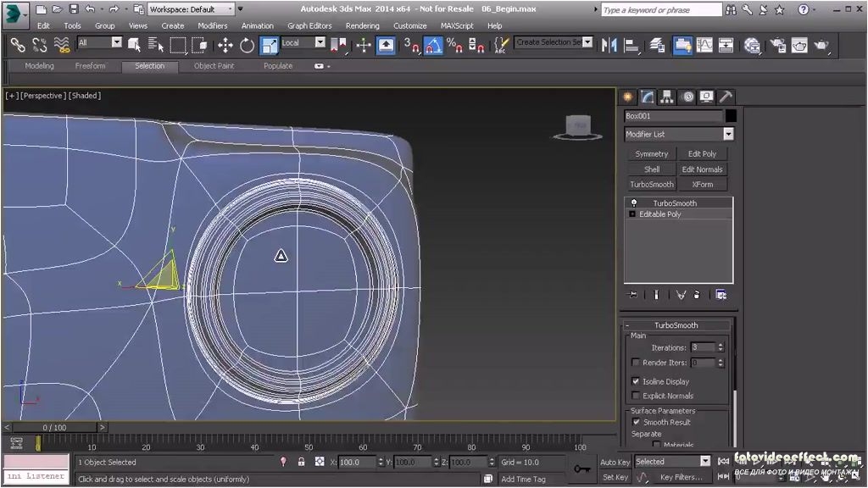Image resolution: width=868 pixels, height=488 pixels.
Task: Toggle the TurboSmooth modifier lightbulb
Action: point(634,203)
